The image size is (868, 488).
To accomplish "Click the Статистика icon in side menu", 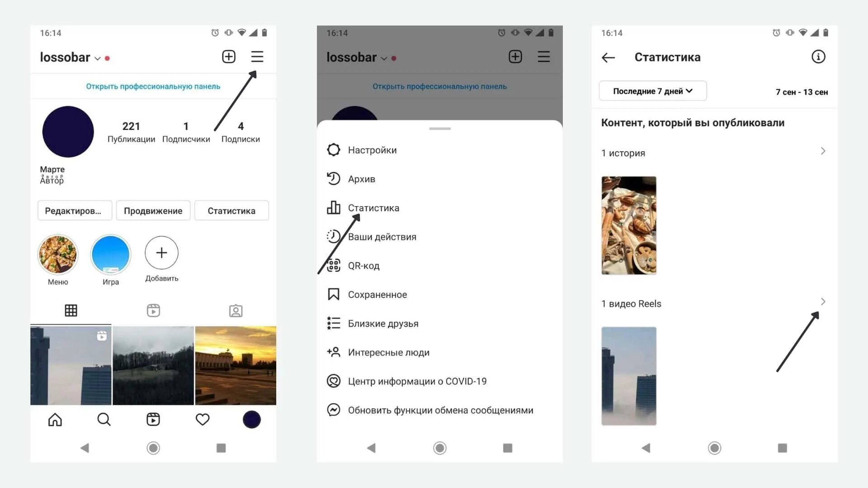I will pyautogui.click(x=333, y=207).
